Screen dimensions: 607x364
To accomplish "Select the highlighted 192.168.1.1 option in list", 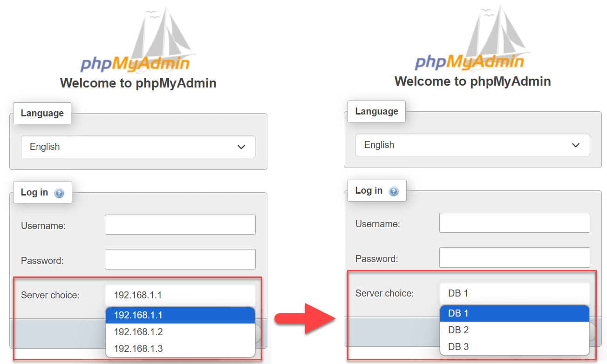I will [180, 315].
